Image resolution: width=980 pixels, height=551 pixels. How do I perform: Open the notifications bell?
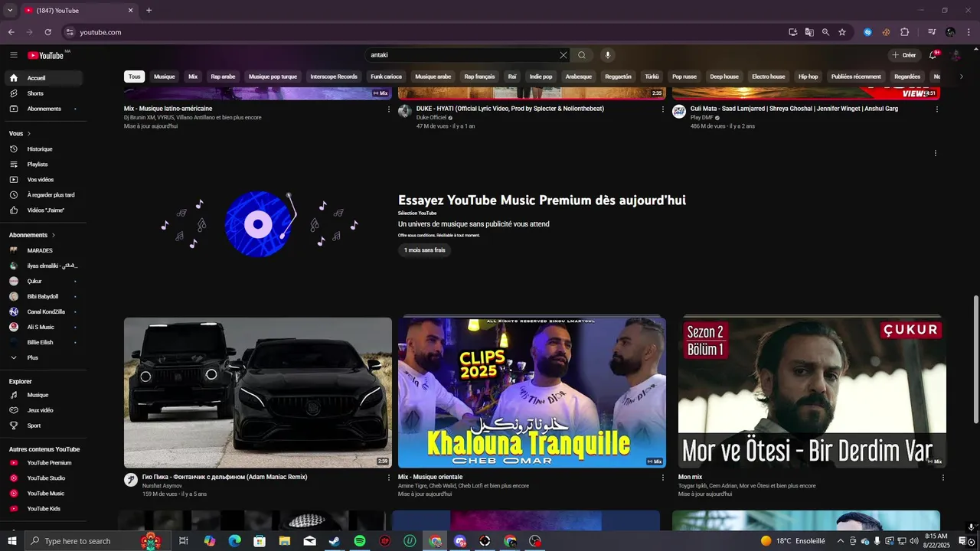point(933,55)
